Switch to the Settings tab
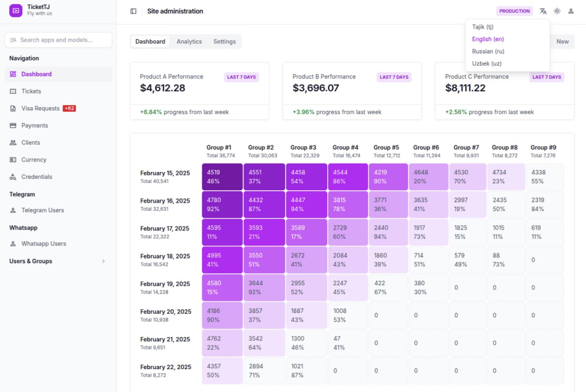Viewport: 586px width, 392px height. [x=224, y=42]
